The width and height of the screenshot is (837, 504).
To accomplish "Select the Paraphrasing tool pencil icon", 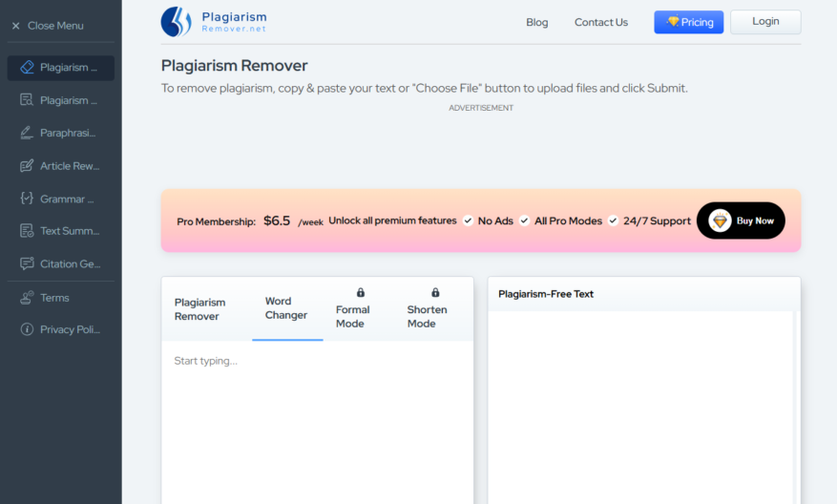I will [27, 133].
